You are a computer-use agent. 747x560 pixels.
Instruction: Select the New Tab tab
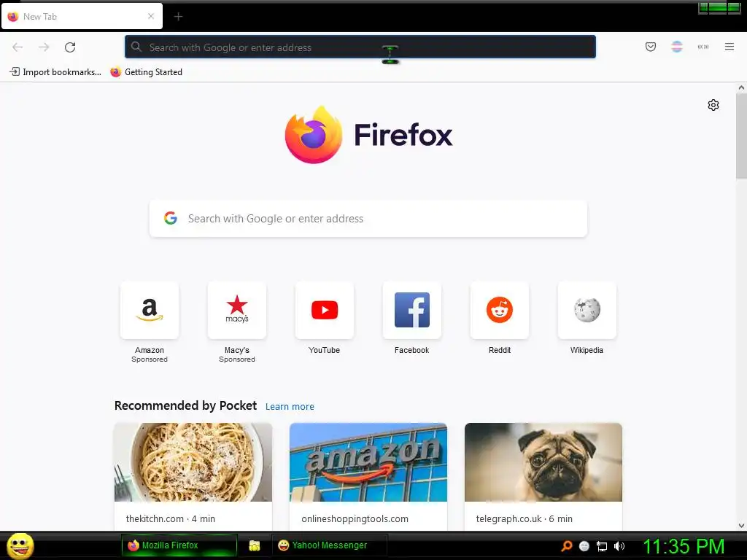coord(82,16)
